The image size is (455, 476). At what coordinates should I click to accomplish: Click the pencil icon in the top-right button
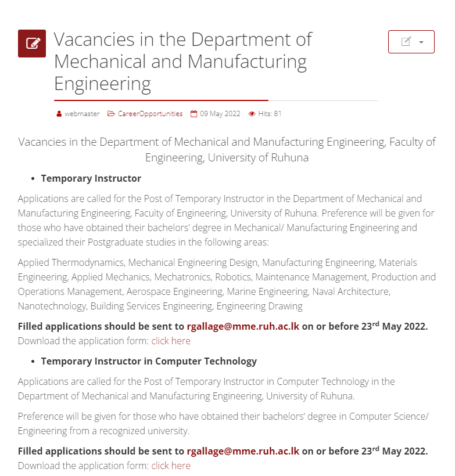point(406,42)
